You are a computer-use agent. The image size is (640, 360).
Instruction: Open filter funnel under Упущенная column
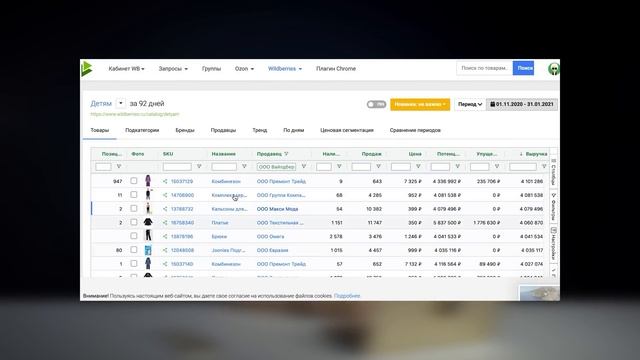[497, 167]
